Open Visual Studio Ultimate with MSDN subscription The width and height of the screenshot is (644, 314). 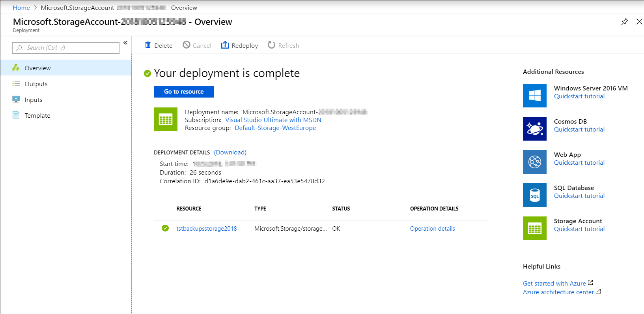pos(273,120)
